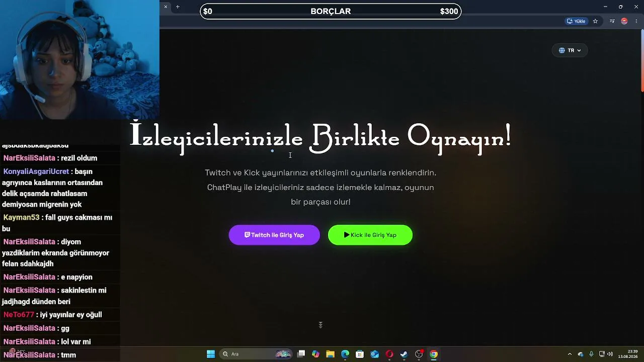Click the chat message 'iyi yayınlar ey oğull'
The height and width of the screenshot is (362, 644).
tap(71, 315)
